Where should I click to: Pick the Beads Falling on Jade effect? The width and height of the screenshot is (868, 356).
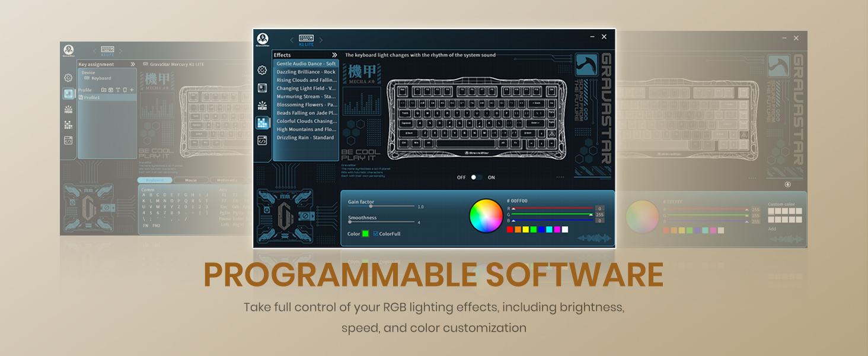306,113
